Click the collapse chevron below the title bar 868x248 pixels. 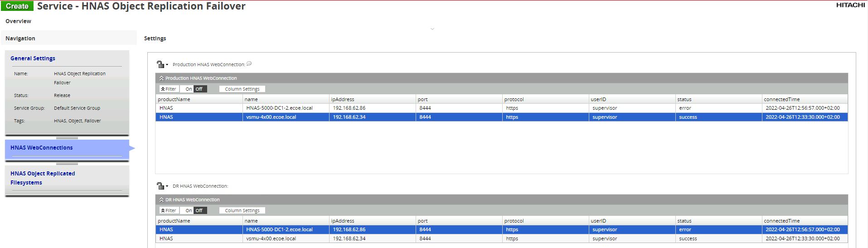(x=432, y=29)
